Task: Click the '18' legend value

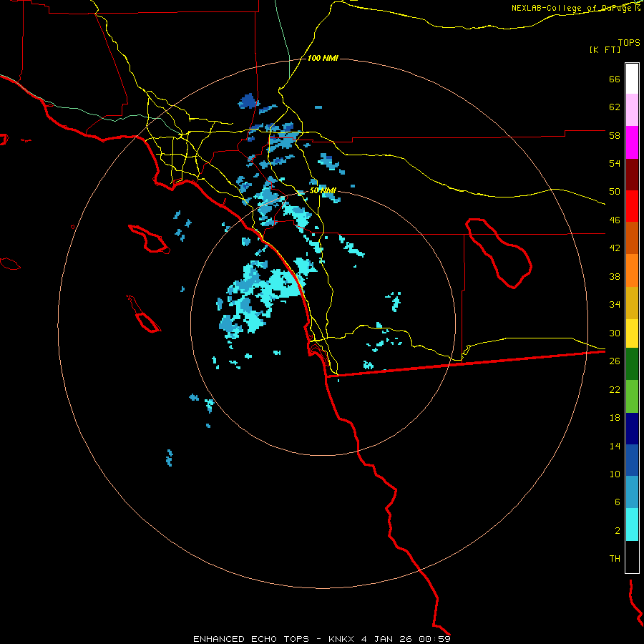Action: (x=615, y=418)
